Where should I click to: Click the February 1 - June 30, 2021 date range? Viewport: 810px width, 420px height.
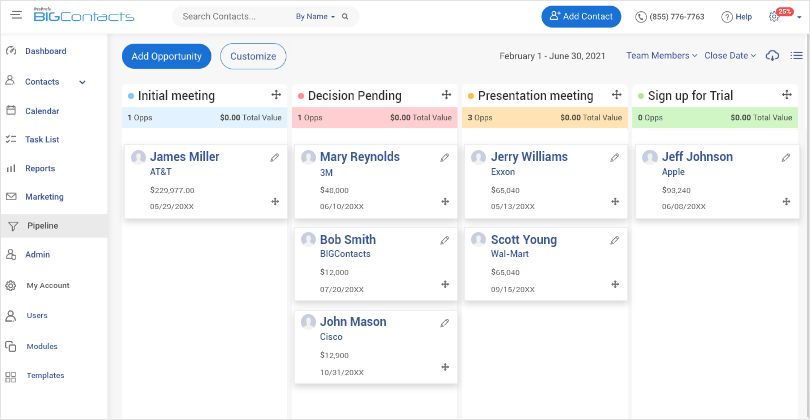click(552, 56)
